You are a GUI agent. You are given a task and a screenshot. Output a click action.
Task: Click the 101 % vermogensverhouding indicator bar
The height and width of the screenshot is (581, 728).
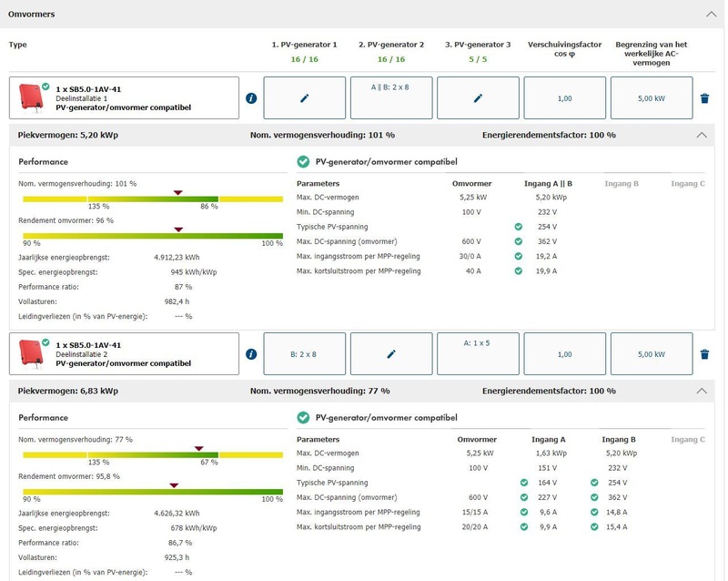pyautogui.click(x=153, y=199)
